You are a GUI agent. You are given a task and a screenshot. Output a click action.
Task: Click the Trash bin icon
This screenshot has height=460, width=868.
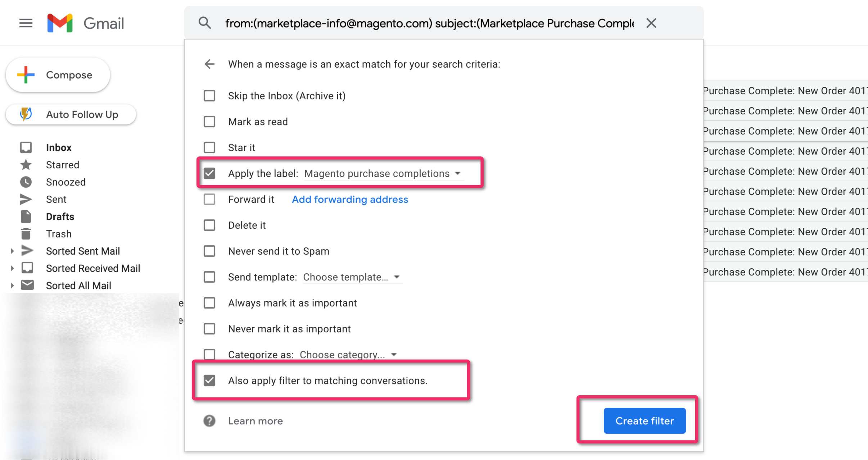[26, 234]
